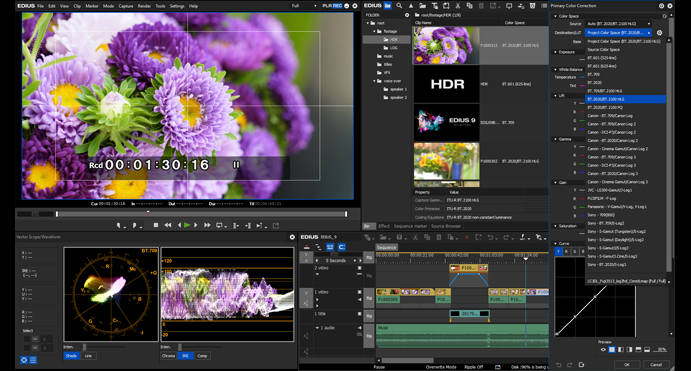691x371 pixels.
Task: Open vectorscope settings gear icon
Action: (x=24, y=360)
